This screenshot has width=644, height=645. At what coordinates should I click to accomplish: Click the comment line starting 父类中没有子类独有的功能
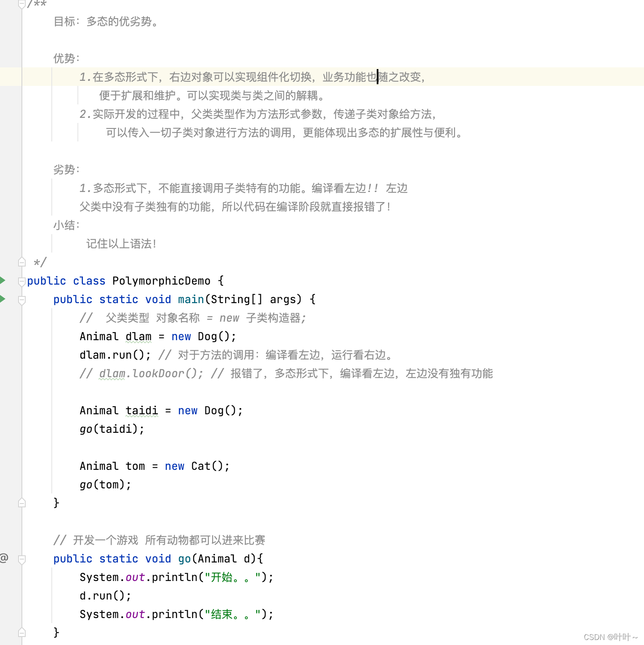pyautogui.click(x=235, y=207)
